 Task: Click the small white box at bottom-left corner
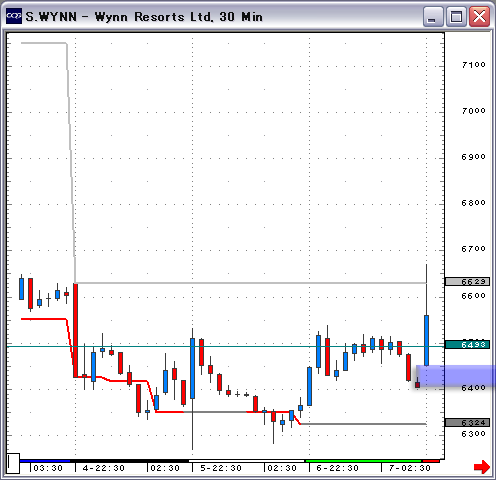click(x=13, y=463)
